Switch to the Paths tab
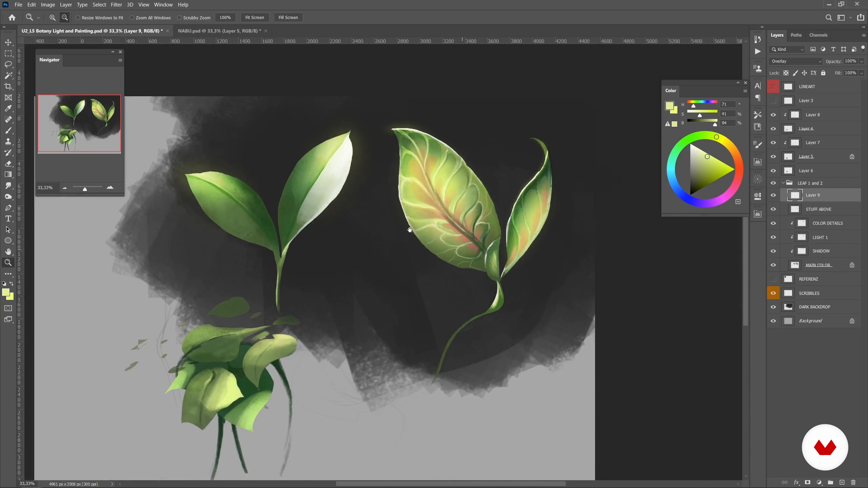868x488 pixels. tap(796, 35)
